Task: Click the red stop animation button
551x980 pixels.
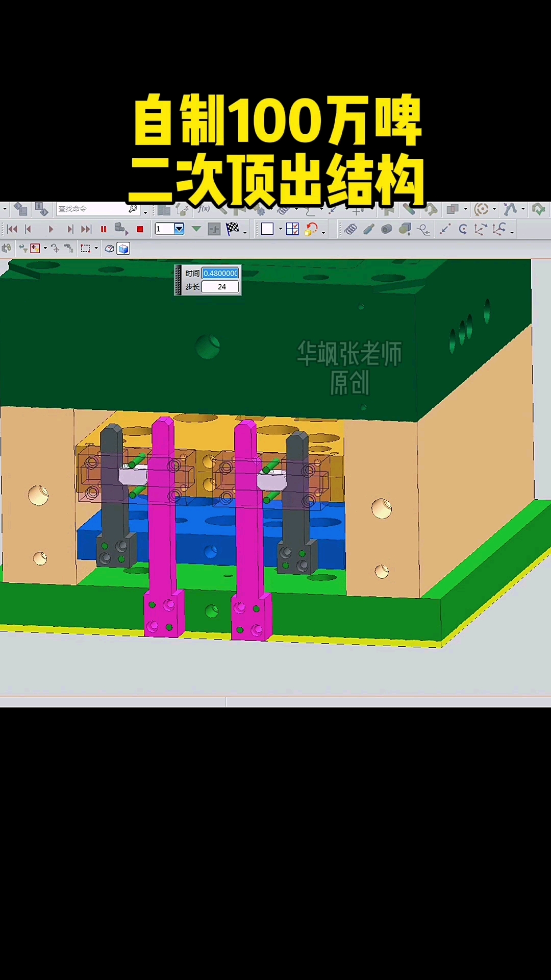Action: coord(140,229)
